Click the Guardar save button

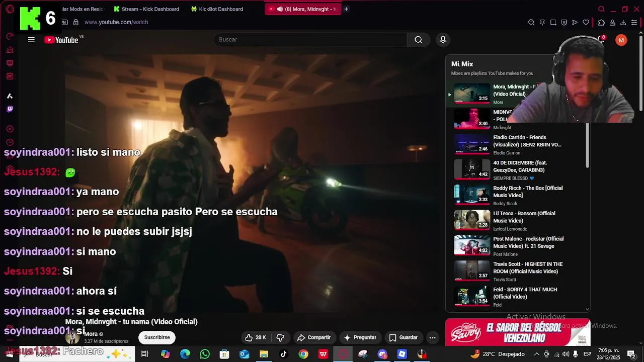404,337
